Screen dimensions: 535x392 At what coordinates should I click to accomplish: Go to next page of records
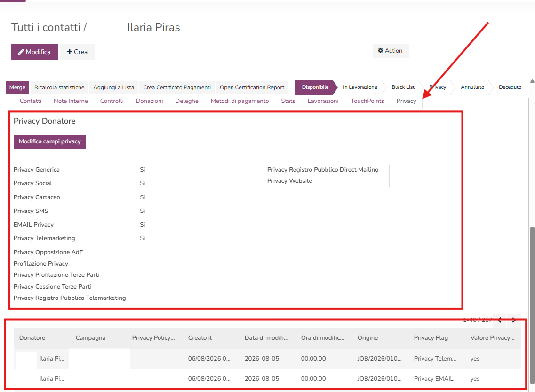pos(514,320)
